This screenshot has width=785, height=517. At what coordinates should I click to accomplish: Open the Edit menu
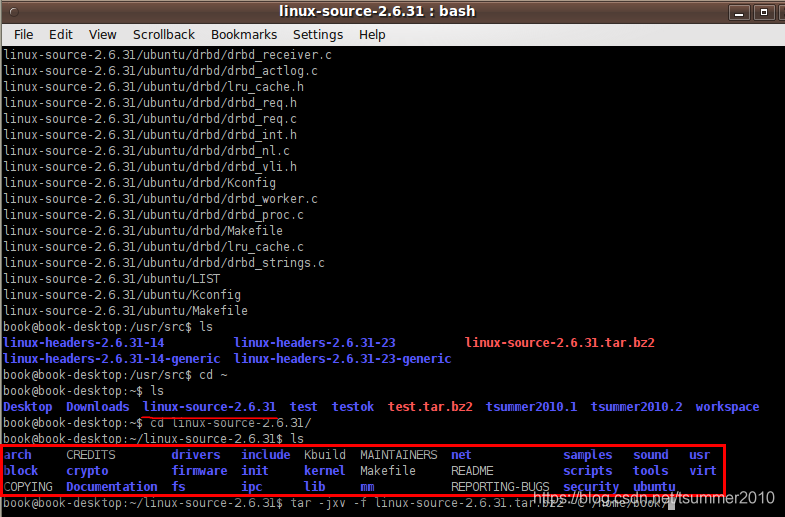61,35
